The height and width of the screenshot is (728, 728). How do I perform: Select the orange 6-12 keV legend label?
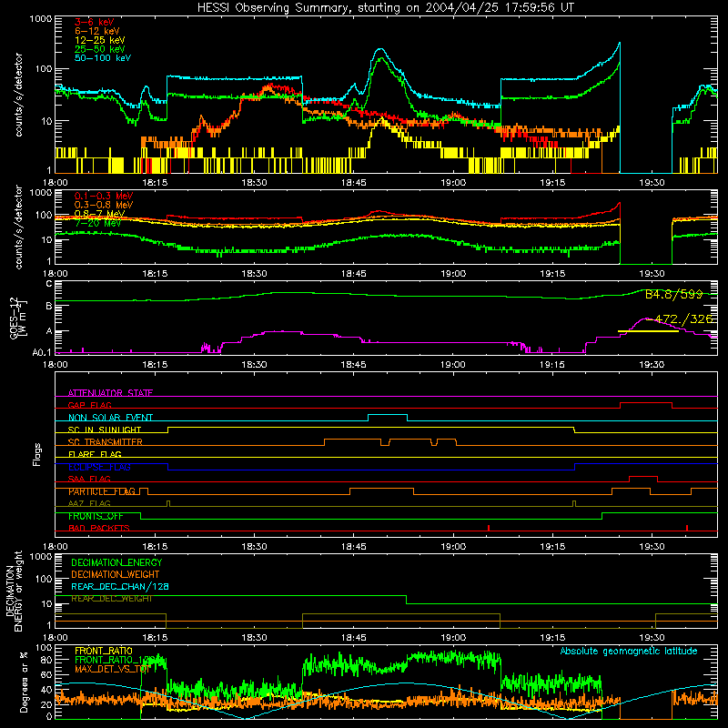97,31
